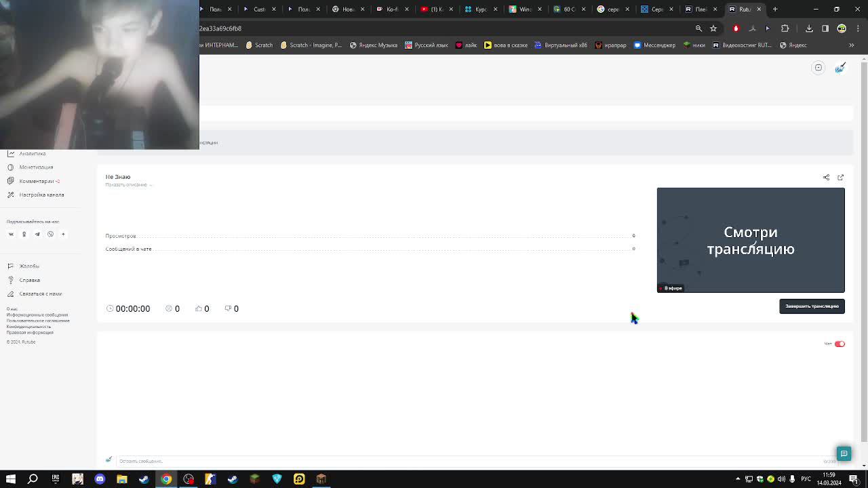Click the РУС language indicator
Screen dimensions: 868x488
click(x=806, y=479)
